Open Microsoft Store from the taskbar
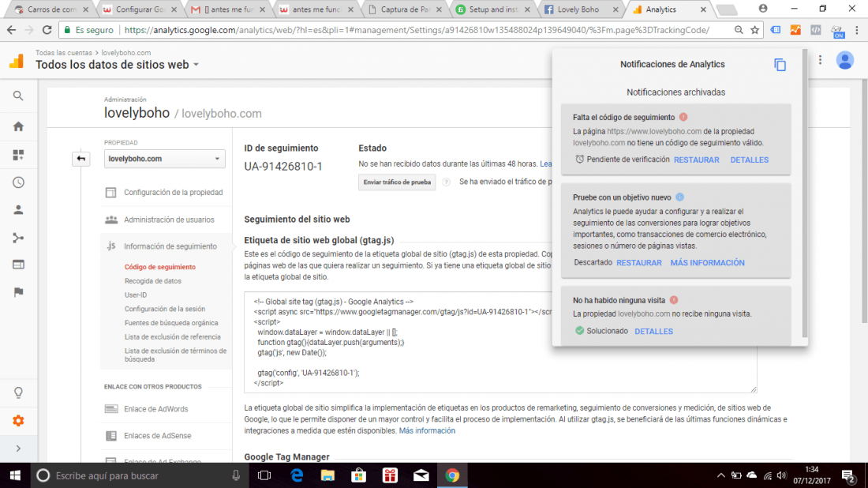Image resolution: width=868 pixels, height=488 pixels. click(x=359, y=476)
